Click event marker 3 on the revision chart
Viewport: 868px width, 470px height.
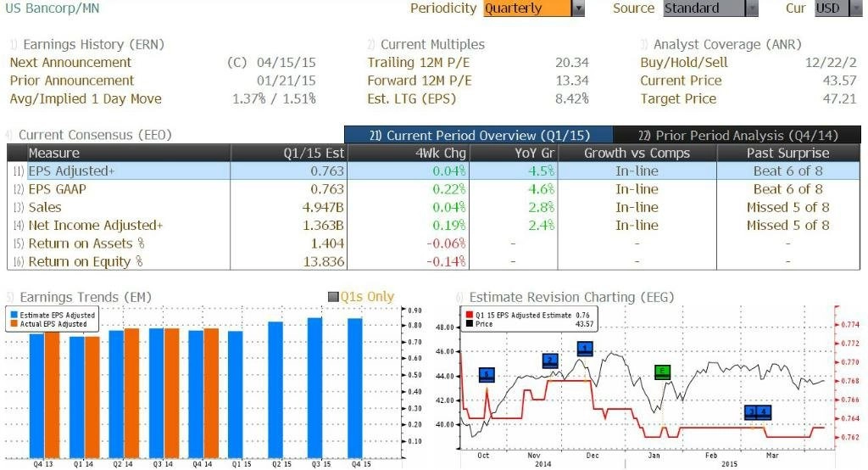[752, 412]
